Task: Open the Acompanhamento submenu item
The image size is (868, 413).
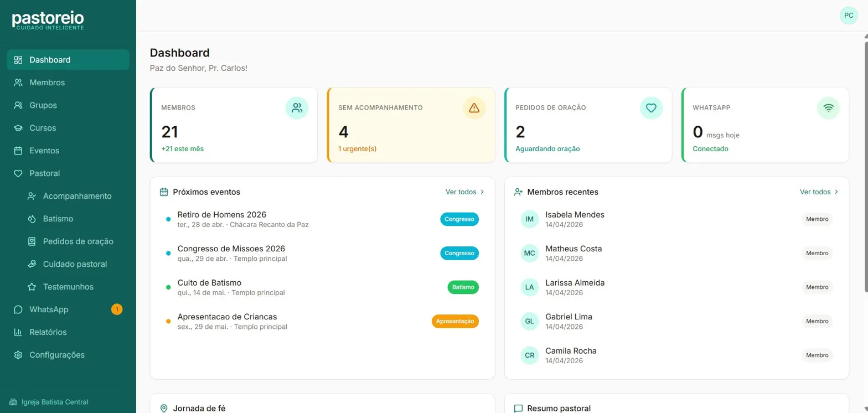Action: tap(75, 196)
